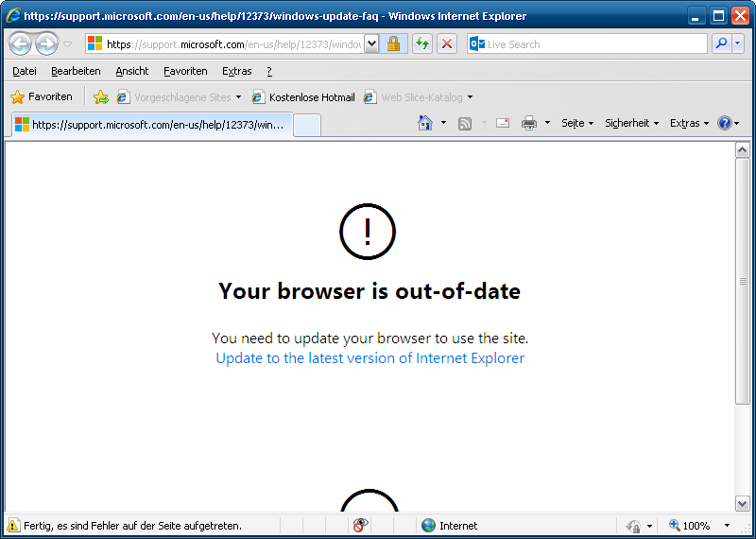The height and width of the screenshot is (539, 756).
Task: Click the yellow warning icon in status bar
Action: pos(13,526)
